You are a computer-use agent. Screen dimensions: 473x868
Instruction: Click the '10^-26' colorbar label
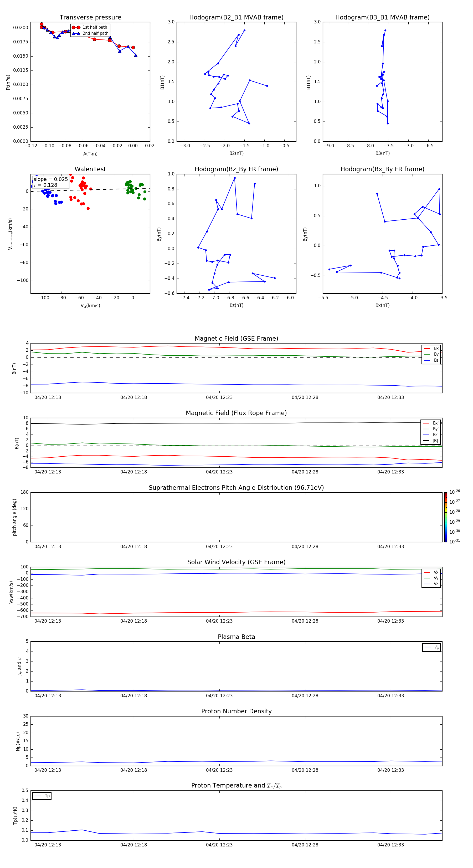point(455,492)
